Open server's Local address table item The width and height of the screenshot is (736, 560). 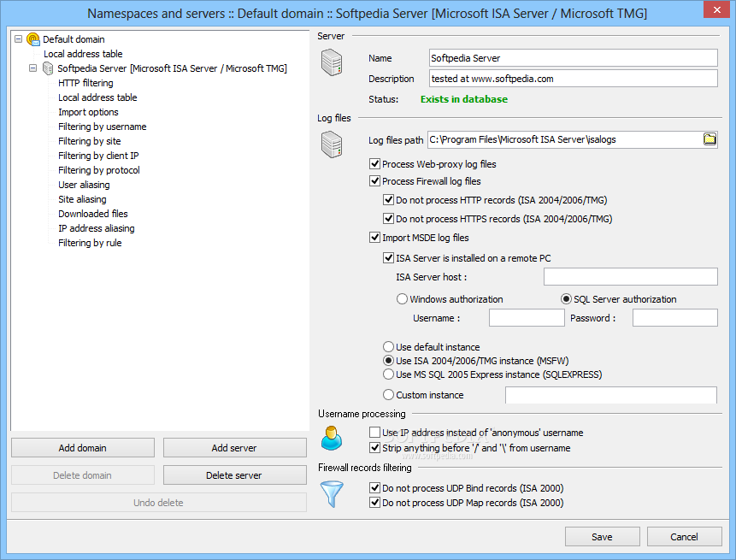[x=97, y=97]
